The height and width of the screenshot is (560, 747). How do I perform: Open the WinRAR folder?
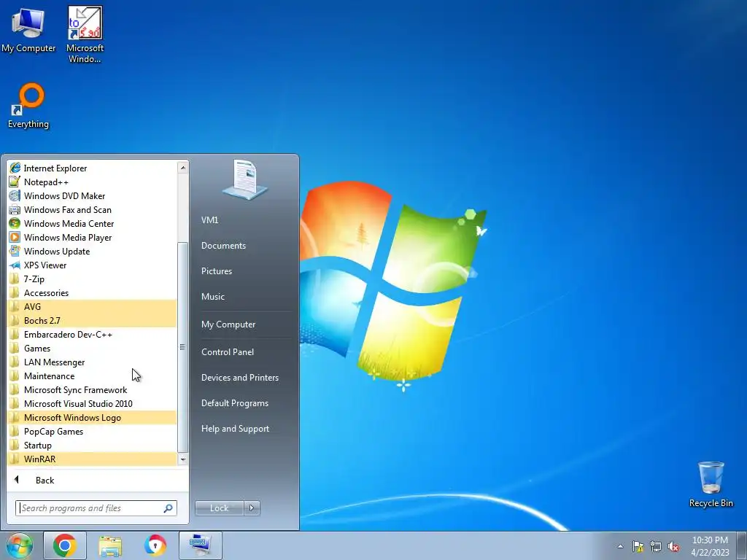tap(92, 459)
